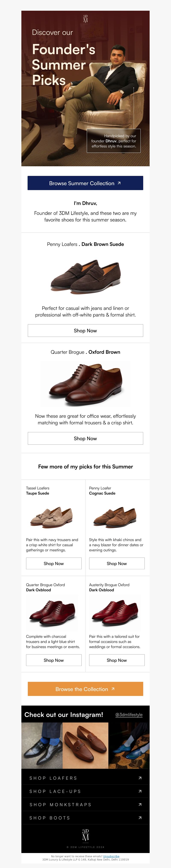Click the founder hero banner image
The height and width of the screenshot is (868, 171).
tap(85, 88)
